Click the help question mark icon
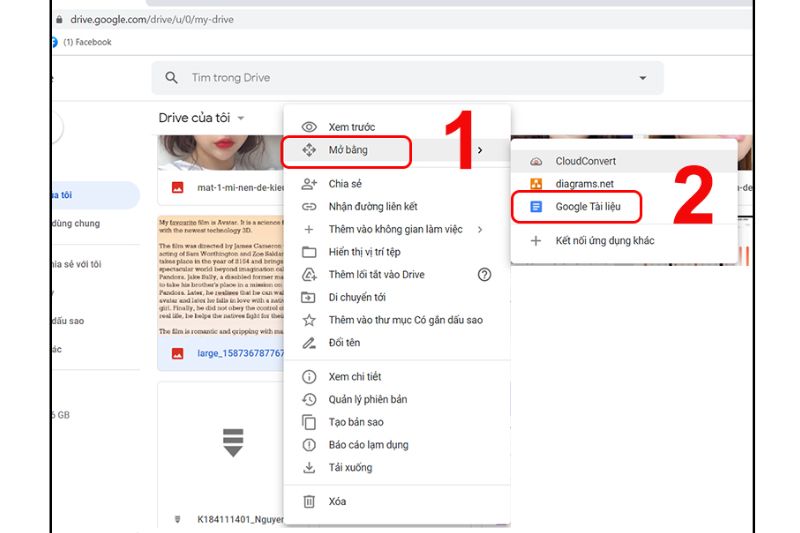Viewport: 800px width, 533px height. [484, 274]
